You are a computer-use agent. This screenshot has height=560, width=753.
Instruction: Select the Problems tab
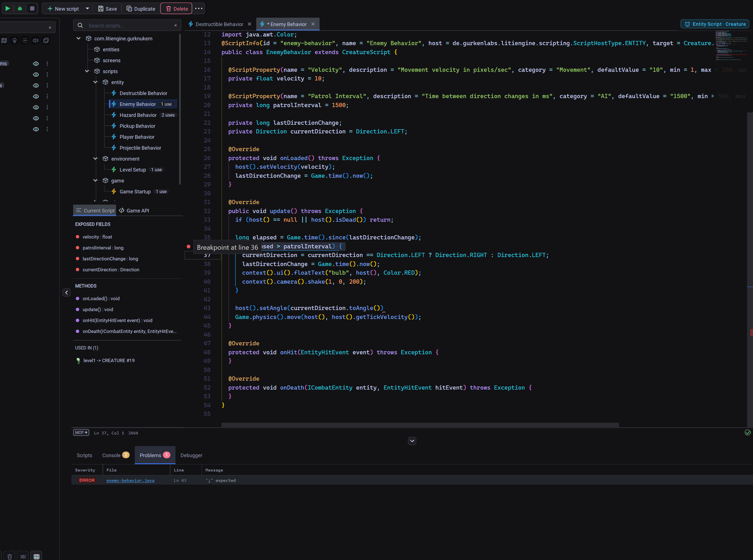155,455
